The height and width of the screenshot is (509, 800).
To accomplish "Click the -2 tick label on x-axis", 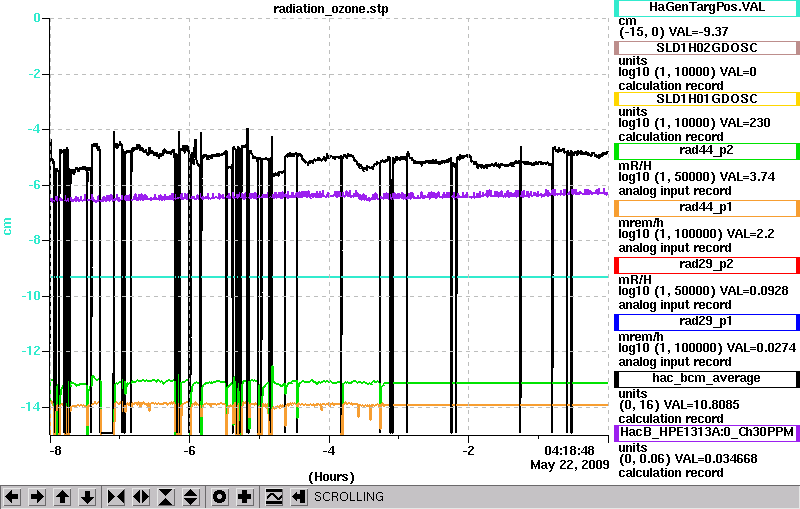I will [468, 451].
